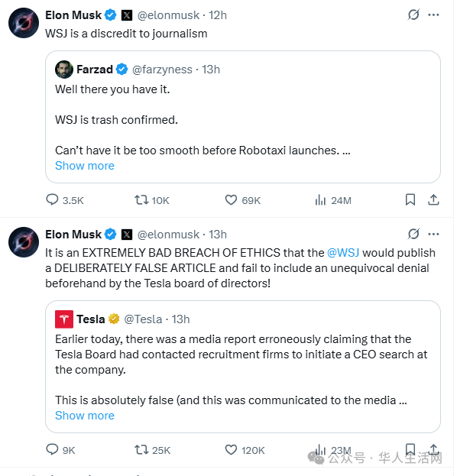
Task: Open Farzad's profile name in quoted tweet
Action: (x=95, y=70)
